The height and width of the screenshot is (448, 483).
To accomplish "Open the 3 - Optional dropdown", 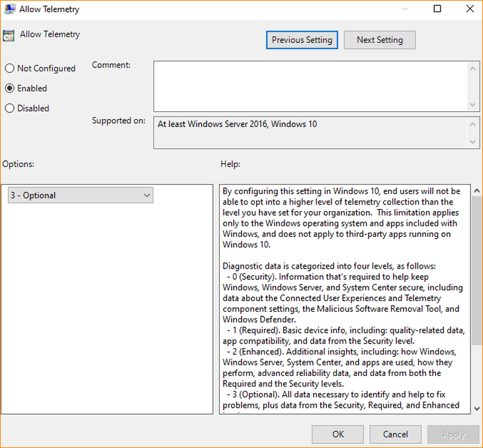I will pyautogui.click(x=81, y=195).
